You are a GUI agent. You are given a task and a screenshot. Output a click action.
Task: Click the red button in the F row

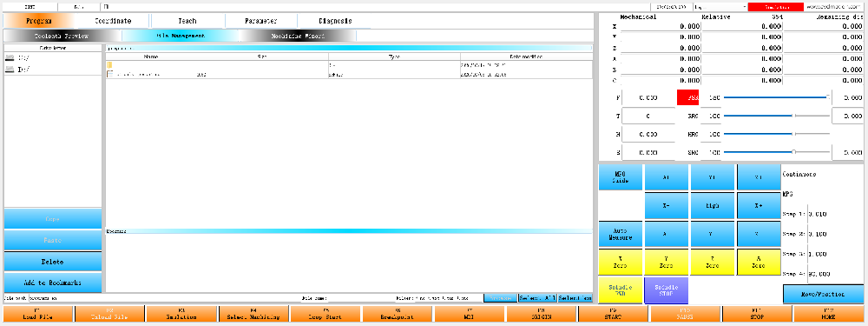tap(688, 97)
